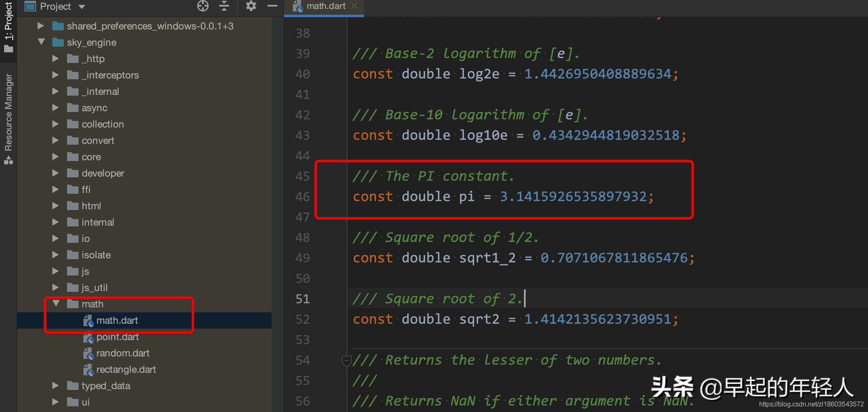Expand the _interceptors folder arrow
This screenshot has width=868, height=412.
coord(56,75)
